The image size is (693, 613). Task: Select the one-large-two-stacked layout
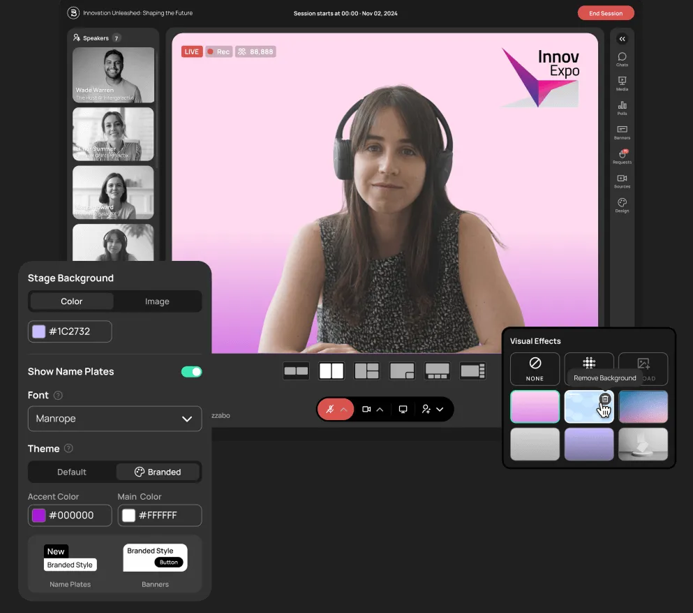367,371
